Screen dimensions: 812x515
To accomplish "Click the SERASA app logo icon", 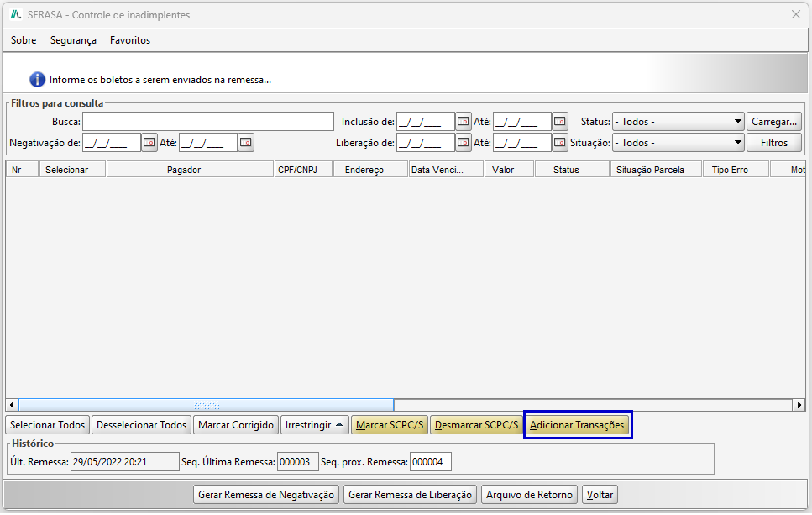I will pos(16,14).
